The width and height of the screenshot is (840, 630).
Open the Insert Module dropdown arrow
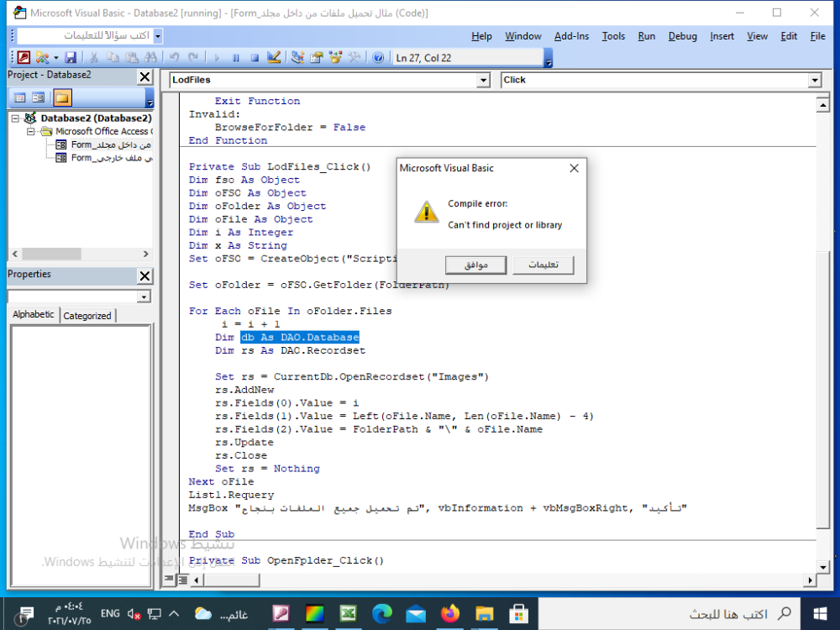coord(55,57)
